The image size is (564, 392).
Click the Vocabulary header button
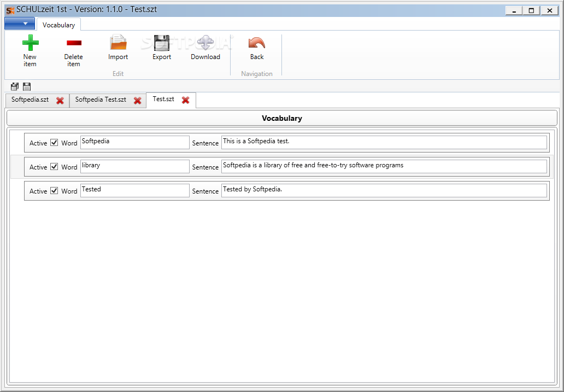point(282,118)
